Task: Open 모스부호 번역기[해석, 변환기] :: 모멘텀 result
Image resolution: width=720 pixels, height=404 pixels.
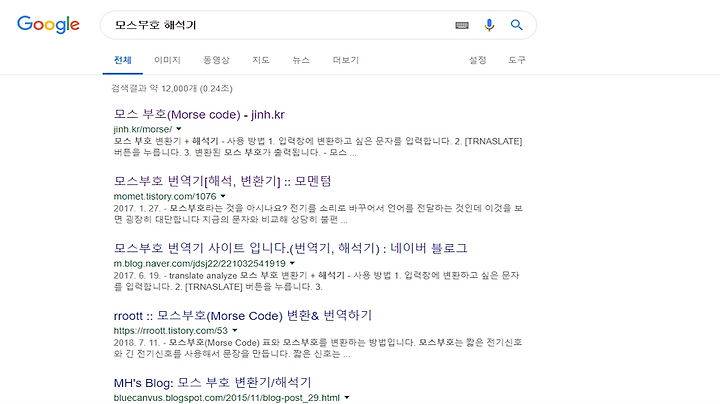Action: point(222,181)
